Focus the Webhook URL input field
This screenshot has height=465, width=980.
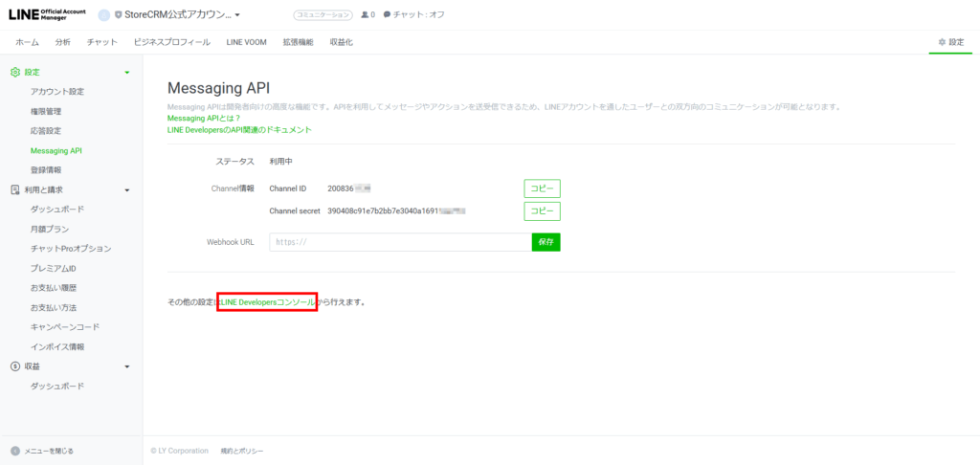pyautogui.click(x=400, y=242)
